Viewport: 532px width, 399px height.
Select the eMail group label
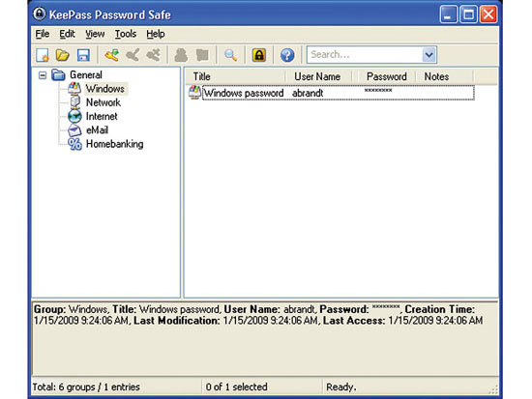pyautogui.click(x=97, y=130)
